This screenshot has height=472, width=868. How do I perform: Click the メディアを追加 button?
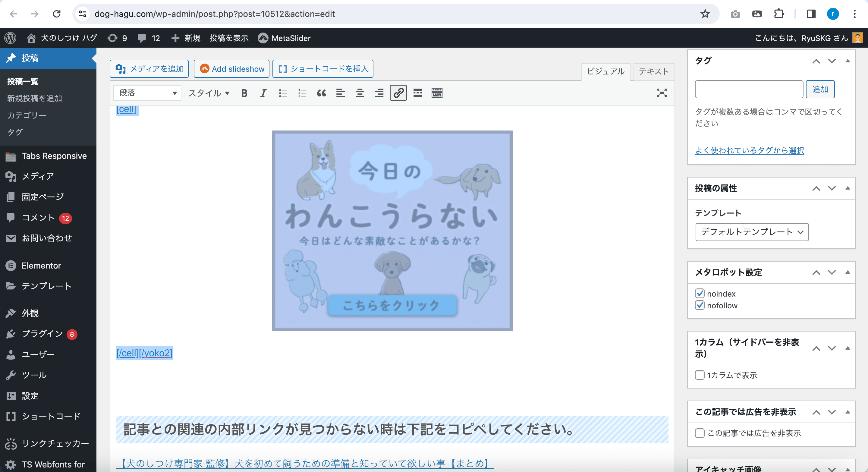(x=149, y=69)
